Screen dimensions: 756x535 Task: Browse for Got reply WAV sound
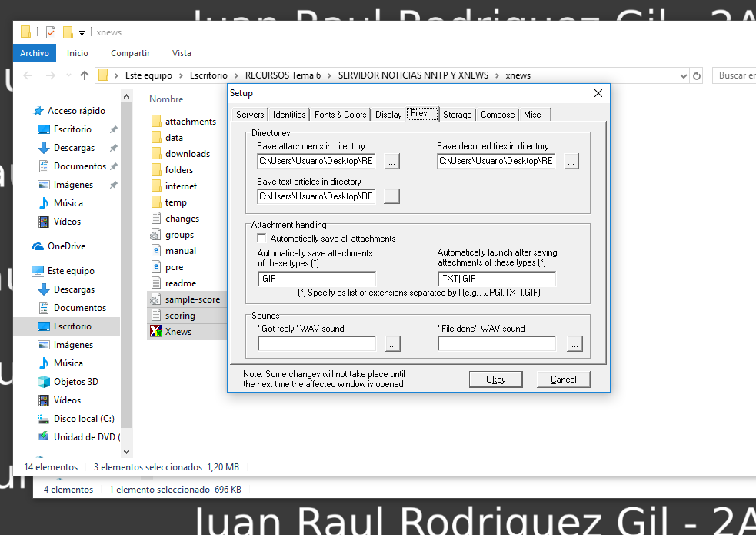point(392,343)
